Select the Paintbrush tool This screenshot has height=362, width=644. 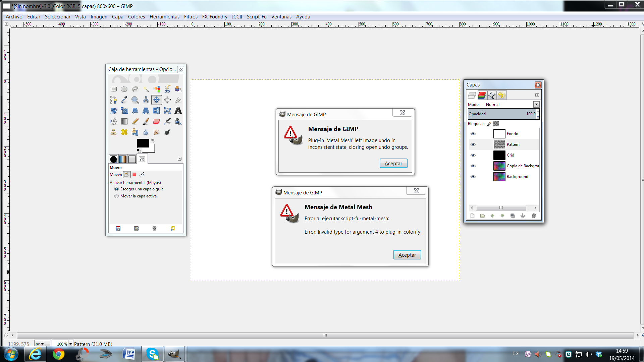coord(146,121)
